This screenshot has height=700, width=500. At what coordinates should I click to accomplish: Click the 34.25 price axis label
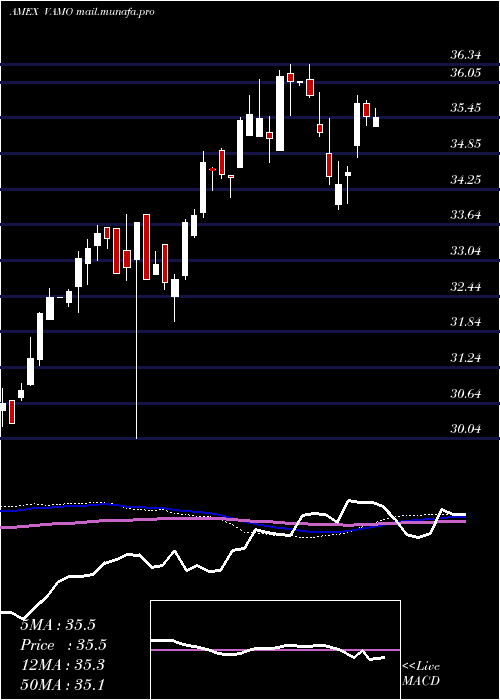coord(465,180)
